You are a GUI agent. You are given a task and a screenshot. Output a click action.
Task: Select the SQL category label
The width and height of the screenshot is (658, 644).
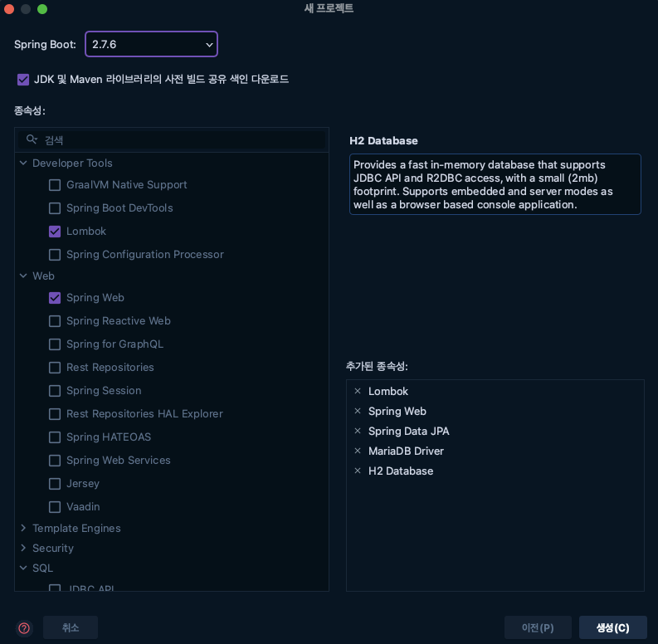pos(43,568)
